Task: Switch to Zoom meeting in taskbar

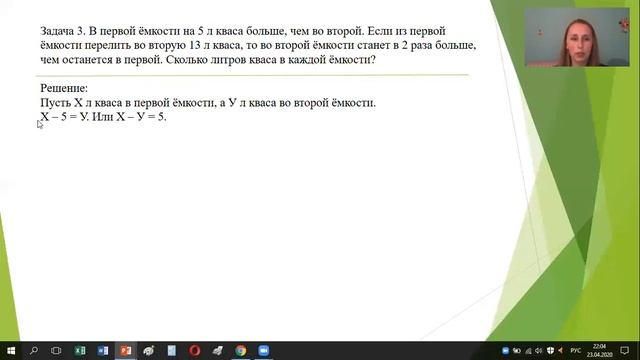Action: (x=264, y=351)
